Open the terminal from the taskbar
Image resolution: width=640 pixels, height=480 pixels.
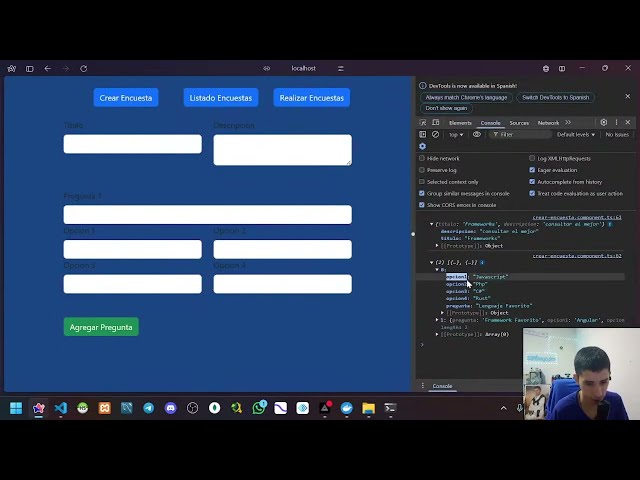coord(390,408)
